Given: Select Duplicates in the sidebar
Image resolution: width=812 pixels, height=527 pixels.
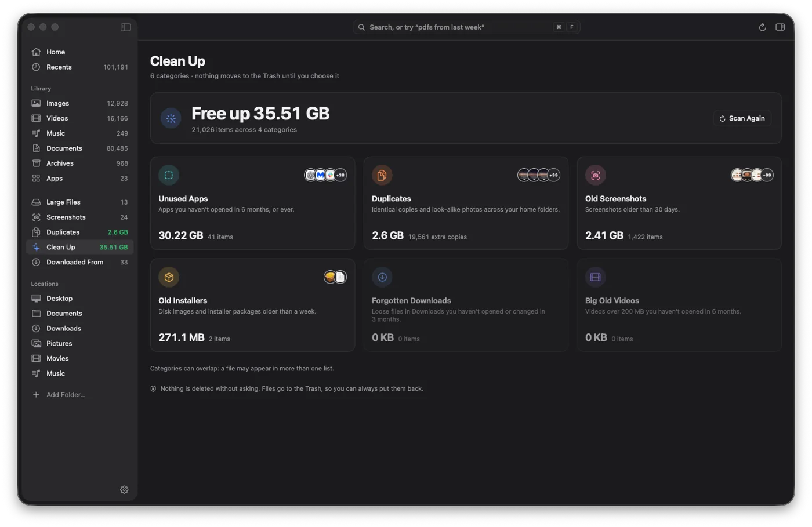Looking at the screenshot, I should (x=79, y=232).
